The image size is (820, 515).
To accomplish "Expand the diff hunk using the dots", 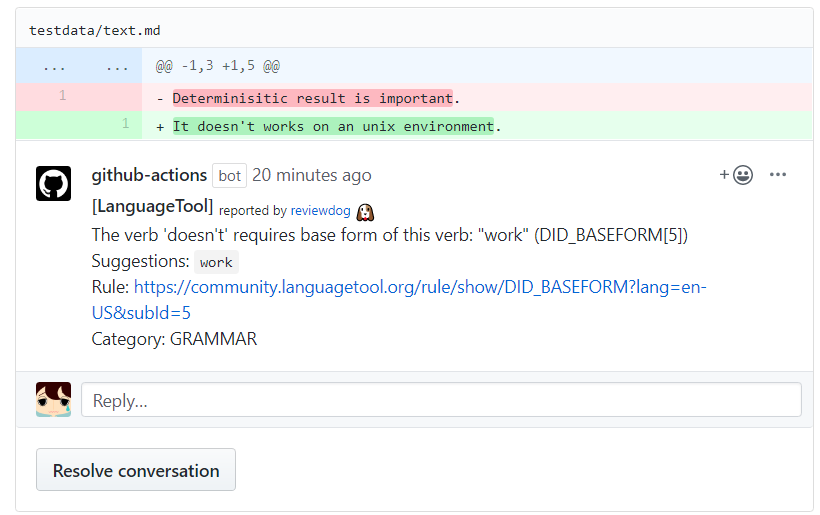I will coord(78,66).
